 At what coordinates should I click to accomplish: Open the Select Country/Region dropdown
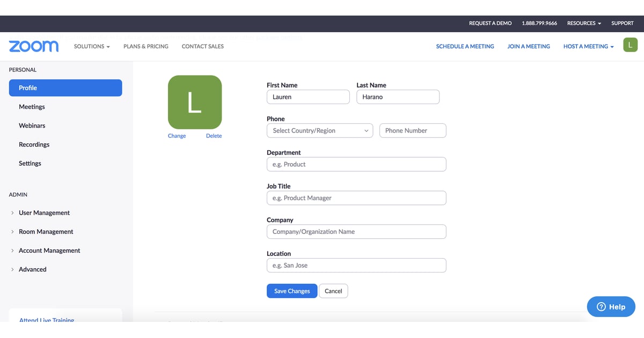click(320, 130)
